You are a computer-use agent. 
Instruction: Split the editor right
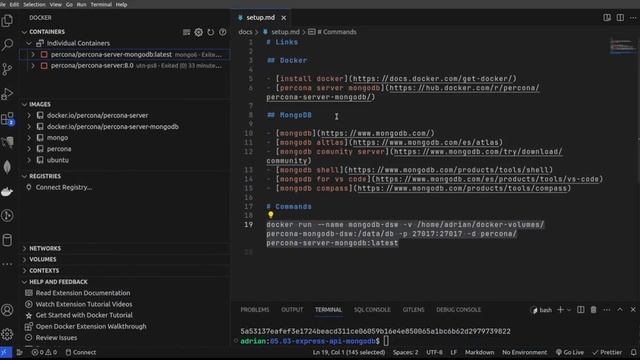(620, 18)
